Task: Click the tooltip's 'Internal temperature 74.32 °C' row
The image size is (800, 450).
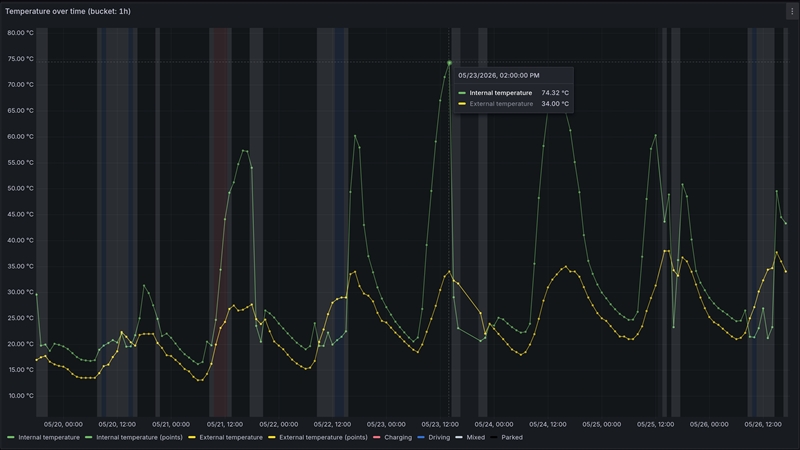Action: [513, 93]
